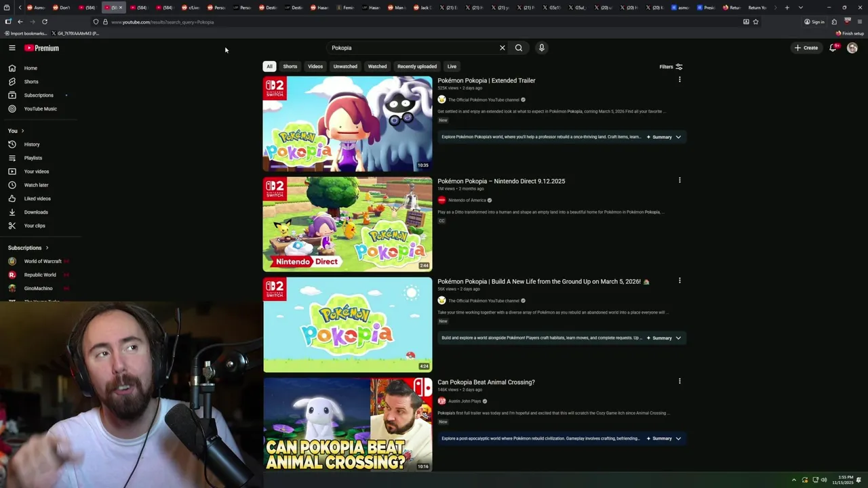Click title Pokémon Pokopia | Extended Trailer

[486, 81]
